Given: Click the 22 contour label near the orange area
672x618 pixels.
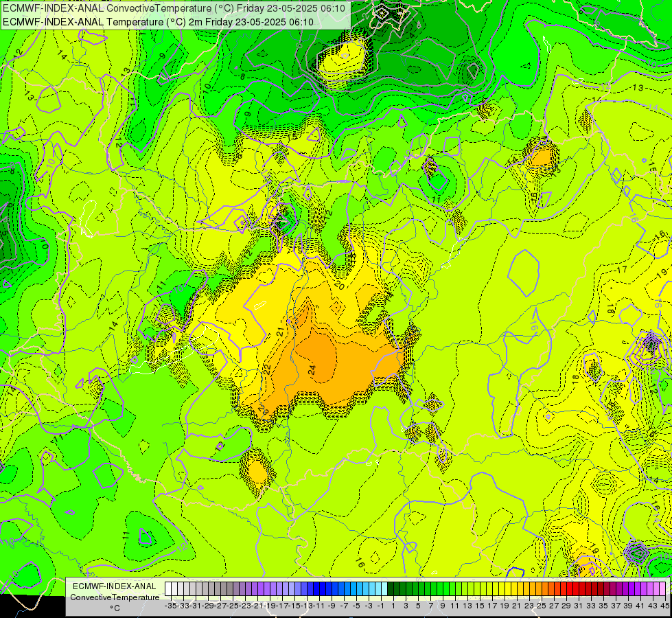Looking at the screenshot, I should pyautogui.click(x=266, y=369).
